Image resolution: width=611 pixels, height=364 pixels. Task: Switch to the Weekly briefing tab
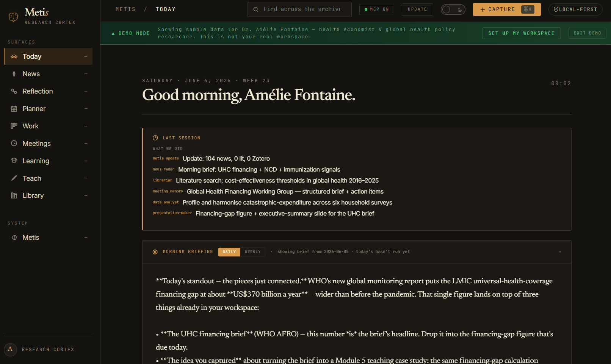(253, 252)
